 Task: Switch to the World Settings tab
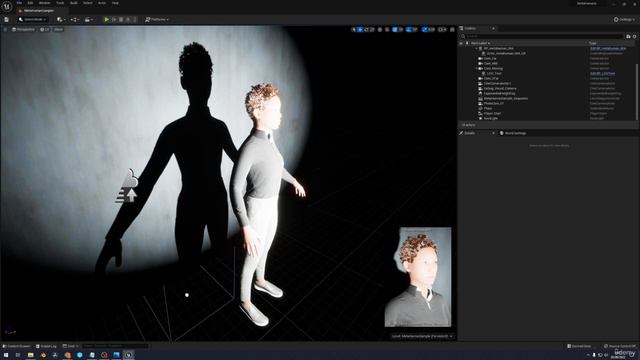tap(513, 133)
